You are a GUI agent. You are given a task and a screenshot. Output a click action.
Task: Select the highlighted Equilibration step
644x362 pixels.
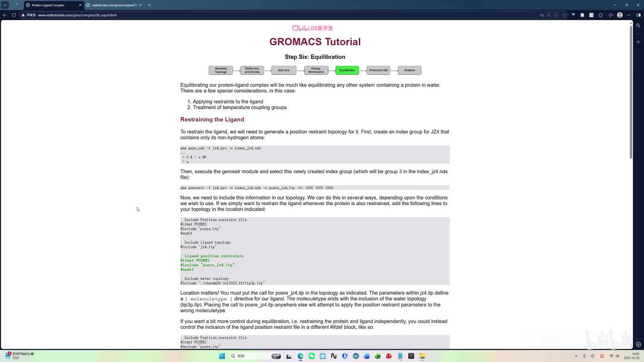[347, 70]
